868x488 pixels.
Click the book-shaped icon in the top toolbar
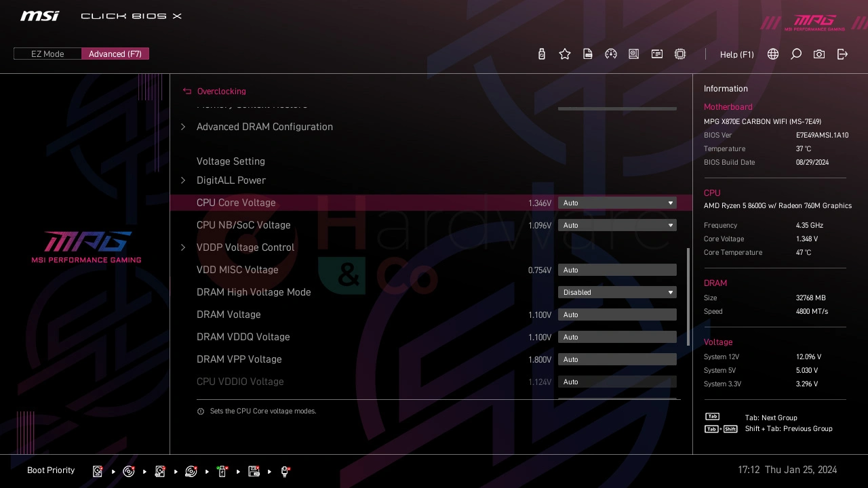coord(634,54)
